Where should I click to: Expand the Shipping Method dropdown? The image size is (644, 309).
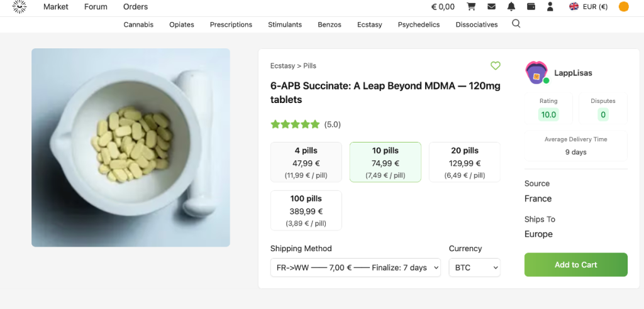pos(351,268)
